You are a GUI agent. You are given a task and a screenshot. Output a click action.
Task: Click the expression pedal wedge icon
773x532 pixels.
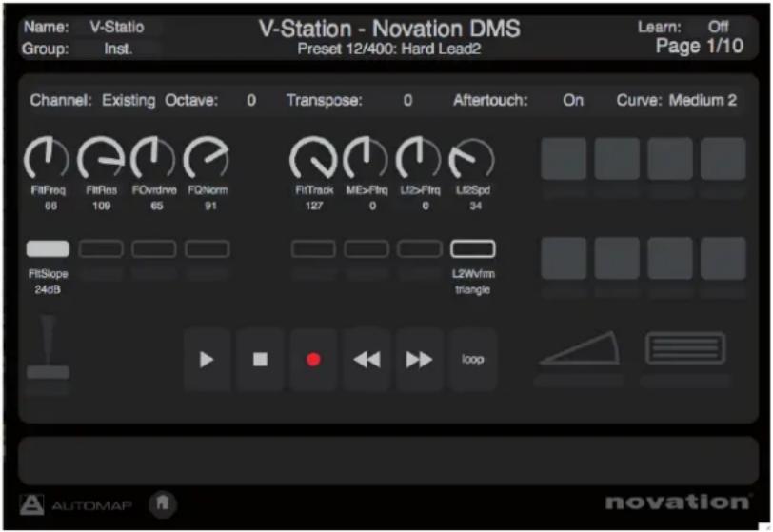[581, 348]
